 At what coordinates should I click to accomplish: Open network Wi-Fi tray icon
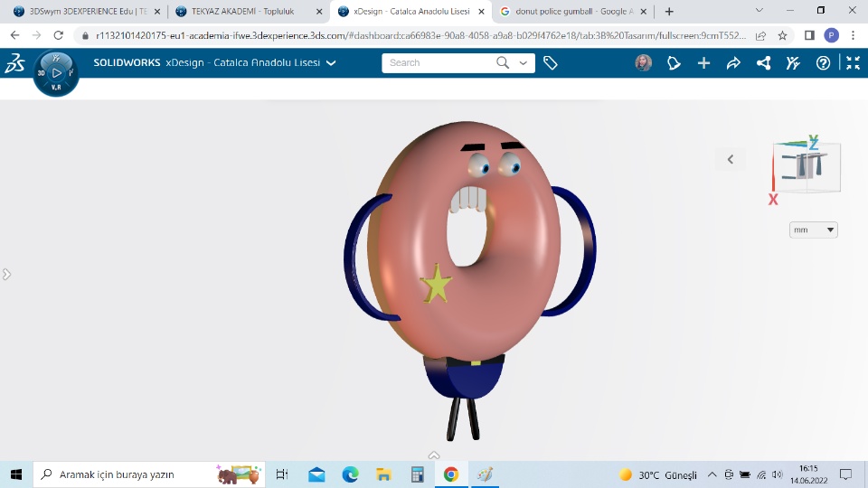click(x=761, y=474)
